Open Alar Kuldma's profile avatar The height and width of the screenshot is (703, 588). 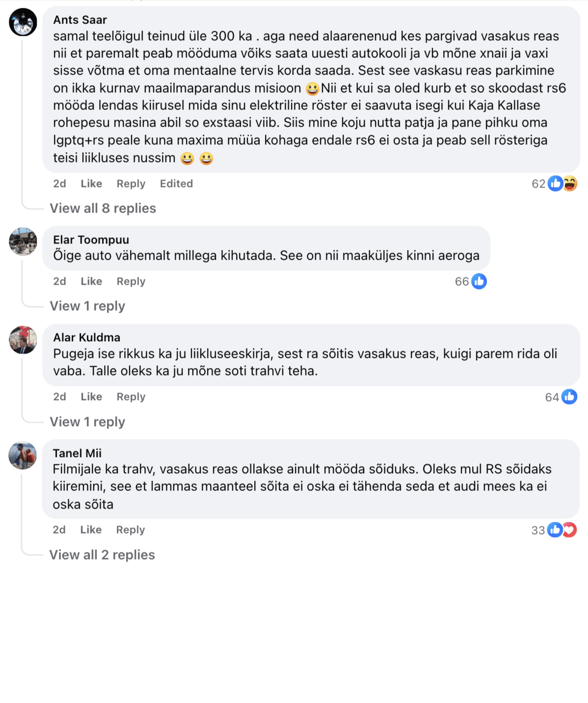[x=23, y=340]
